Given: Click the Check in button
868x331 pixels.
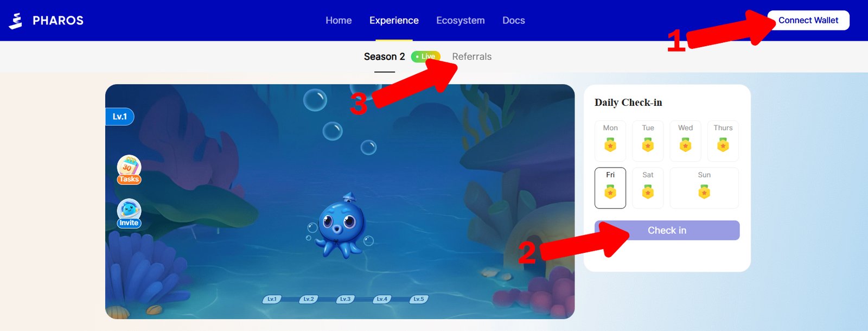Looking at the screenshot, I should pos(667,230).
